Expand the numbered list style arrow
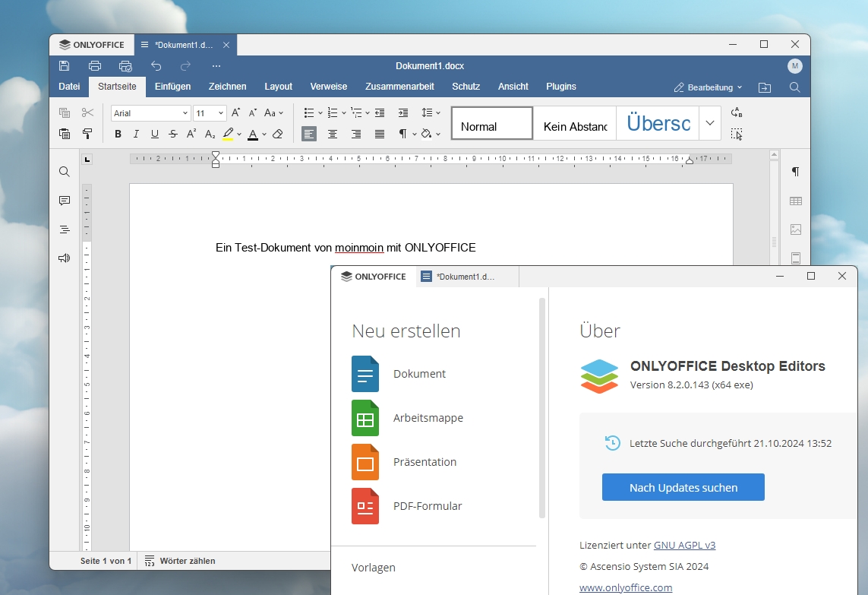The width and height of the screenshot is (868, 595). (x=344, y=113)
